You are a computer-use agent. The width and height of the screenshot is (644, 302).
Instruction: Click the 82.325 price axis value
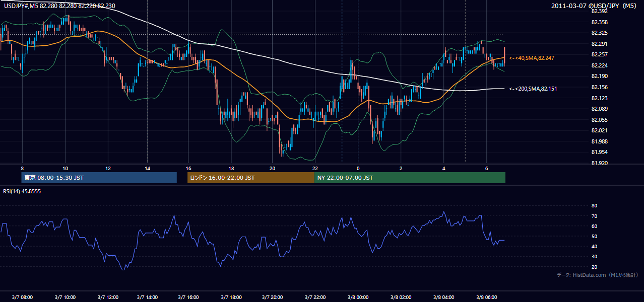(599, 33)
